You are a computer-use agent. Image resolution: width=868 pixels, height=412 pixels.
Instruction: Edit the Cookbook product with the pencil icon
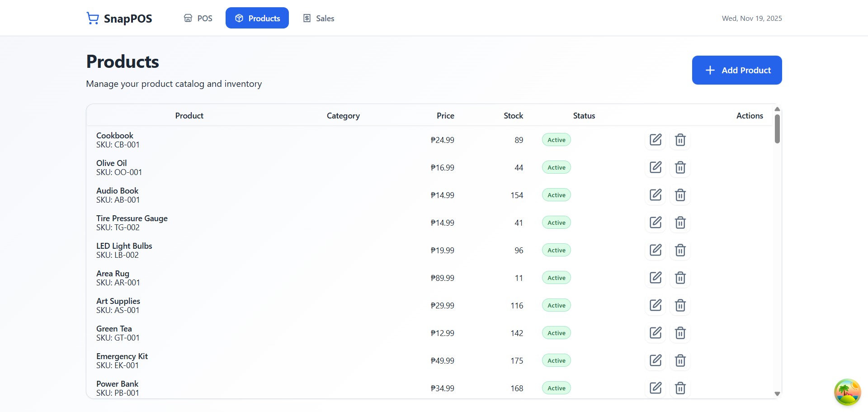click(x=656, y=140)
